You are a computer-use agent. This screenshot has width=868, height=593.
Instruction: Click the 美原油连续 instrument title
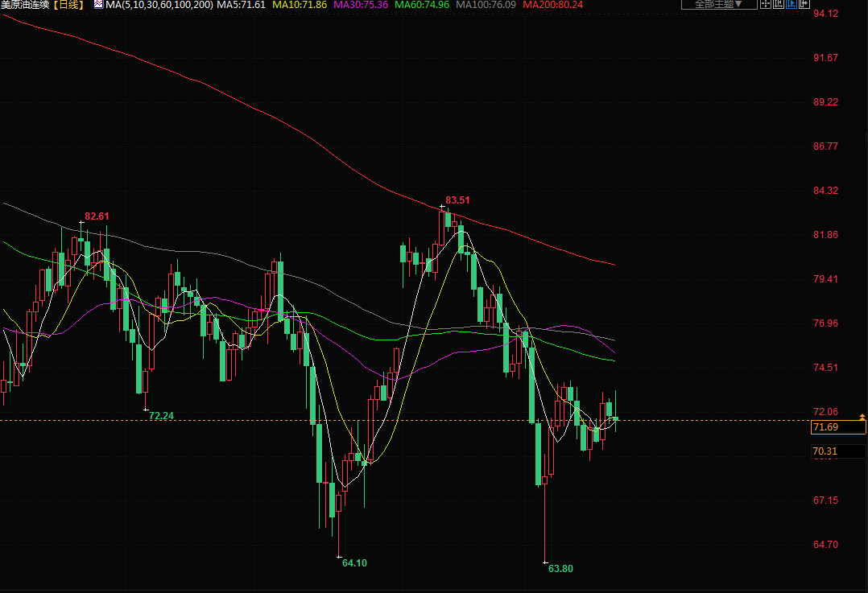26,5
